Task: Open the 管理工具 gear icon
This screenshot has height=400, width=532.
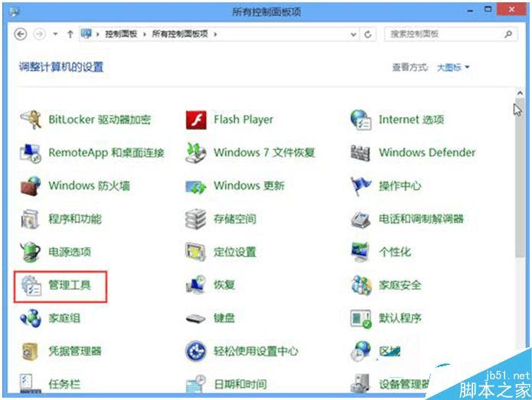Action: click(31, 285)
